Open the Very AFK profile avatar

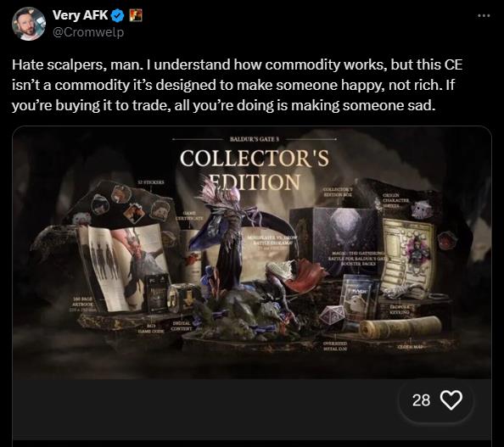(28, 24)
